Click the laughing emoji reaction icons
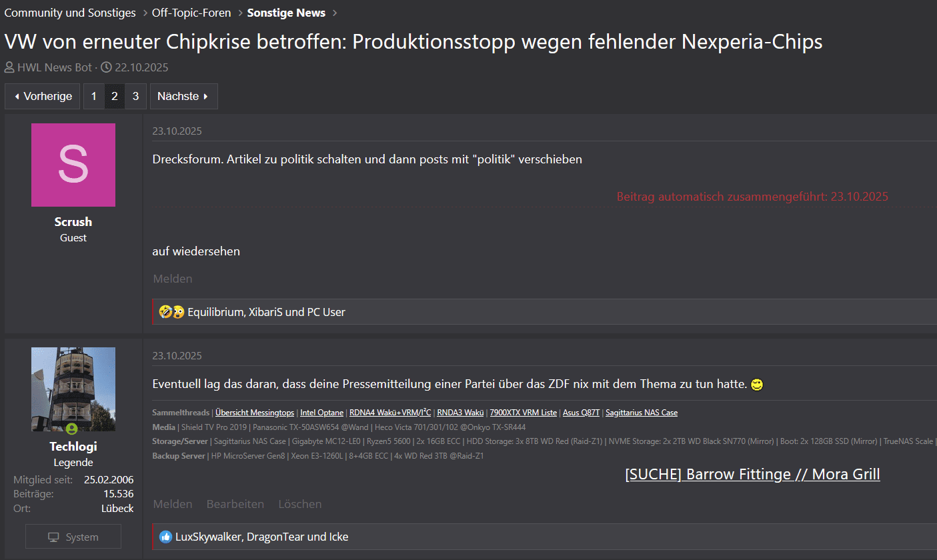The width and height of the screenshot is (937, 560). [x=171, y=312]
